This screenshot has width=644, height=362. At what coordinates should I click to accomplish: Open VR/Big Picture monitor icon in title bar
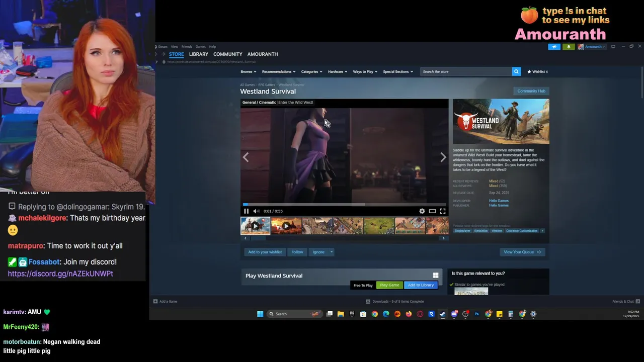[613, 47]
